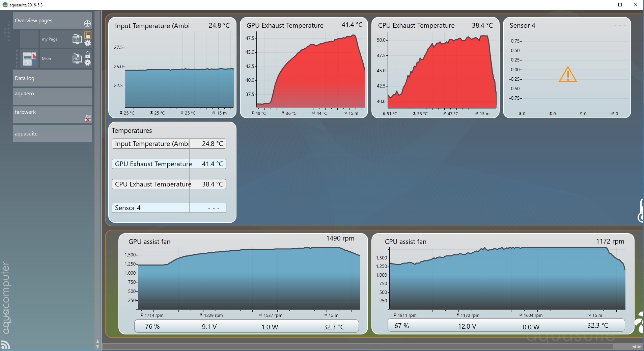The height and width of the screenshot is (351, 644).
Task: Click the horizontal scrollbar right arrow
Action: pos(639,347)
